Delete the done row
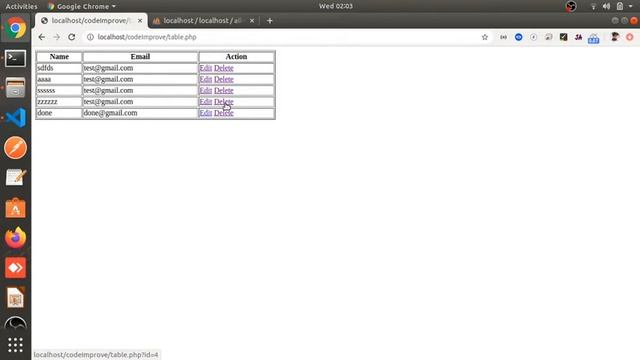Viewport: 640px width, 360px height. tap(224, 113)
